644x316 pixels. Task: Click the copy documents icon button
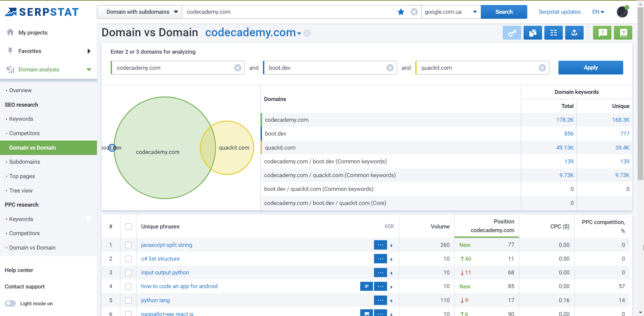pos(533,33)
